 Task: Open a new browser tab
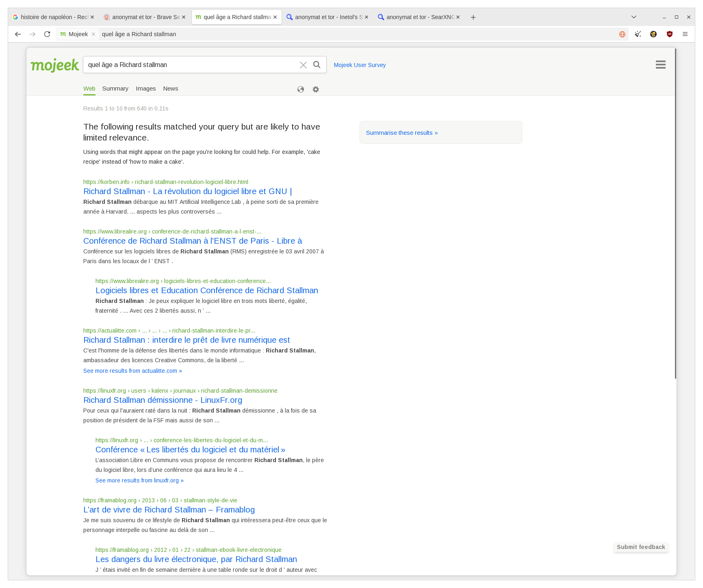[x=473, y=17]
